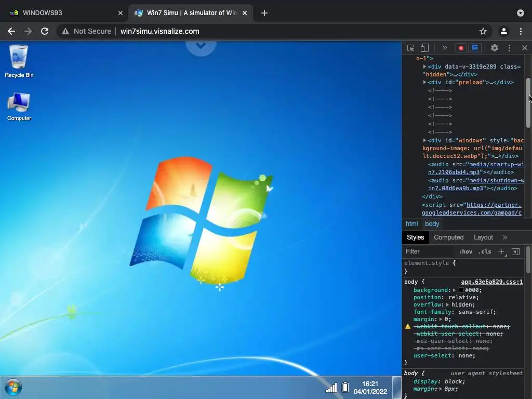
Task: Open the tab search dropdown in title bar
Action: point(521,13)
